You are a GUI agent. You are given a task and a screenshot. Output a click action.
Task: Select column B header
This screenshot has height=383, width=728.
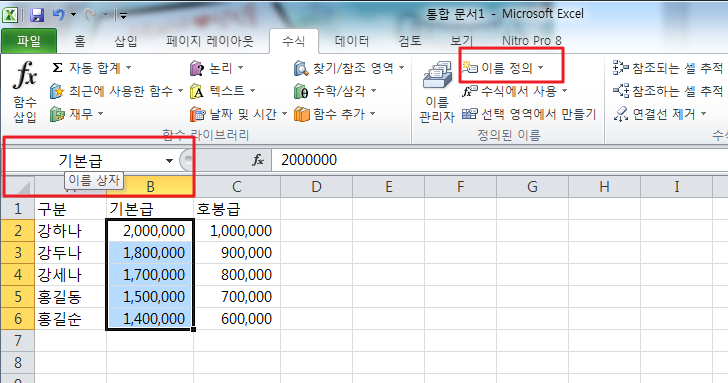click(x=150, y=187)
